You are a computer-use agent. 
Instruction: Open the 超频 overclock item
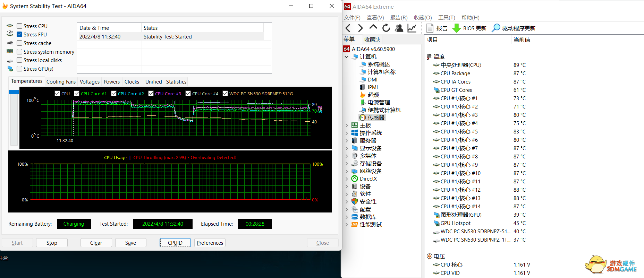[x=373, y=95]
